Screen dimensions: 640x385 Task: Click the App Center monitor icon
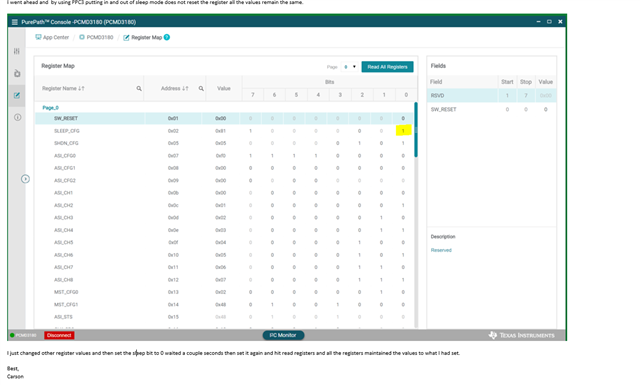tap(38, 37)
